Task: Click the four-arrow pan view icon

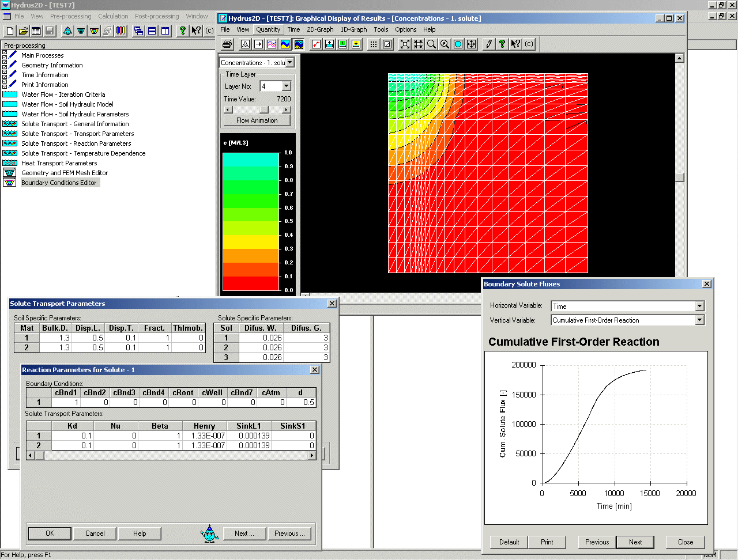Action: click(x=471, y=44)
